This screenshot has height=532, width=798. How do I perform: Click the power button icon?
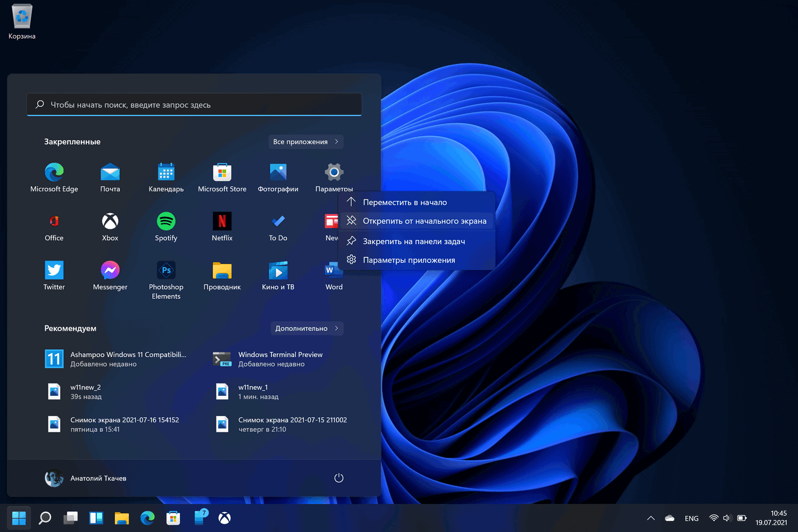[338, 478]
